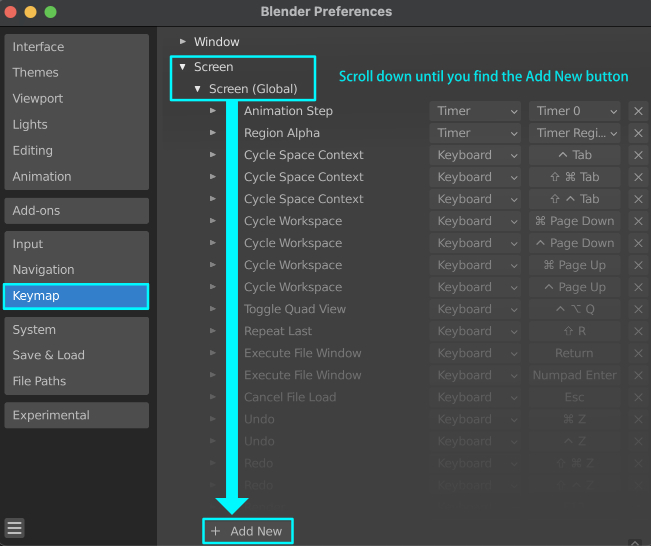Viewport: 651px width, 546px height.
Task: Change the Esc shortcut field
Action: click(575, 397)
